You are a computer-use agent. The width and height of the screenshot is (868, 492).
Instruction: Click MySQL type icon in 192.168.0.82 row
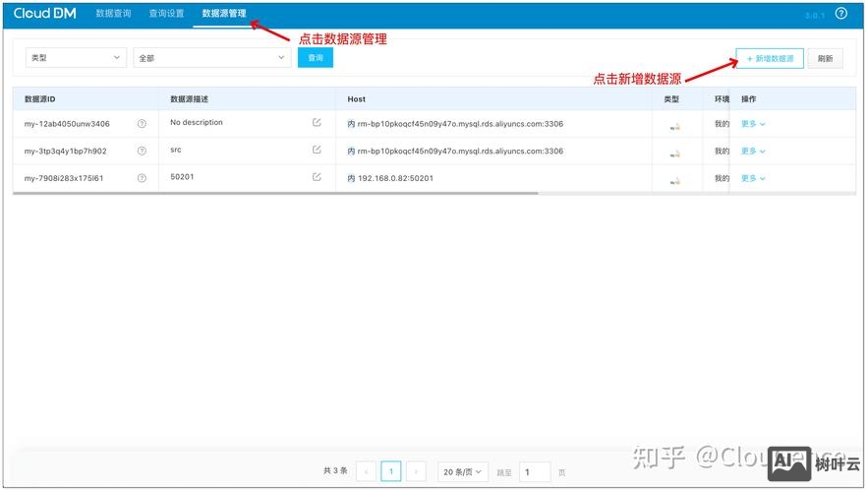pos(674,181)
